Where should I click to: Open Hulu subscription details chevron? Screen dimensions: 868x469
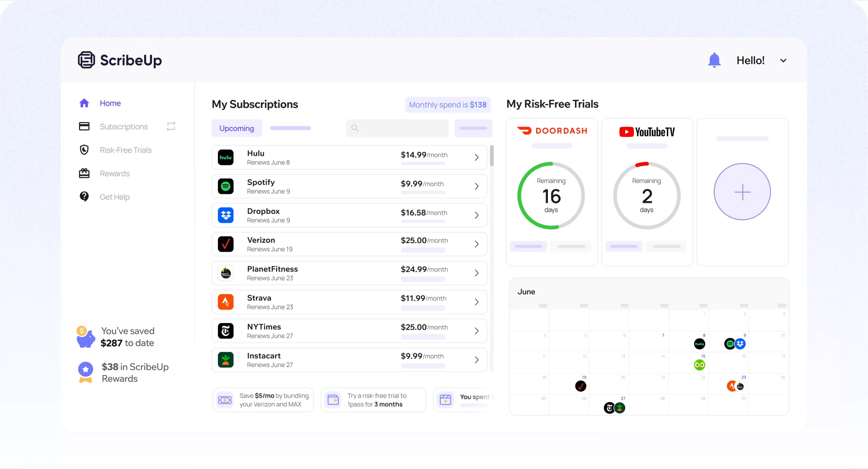476,157
